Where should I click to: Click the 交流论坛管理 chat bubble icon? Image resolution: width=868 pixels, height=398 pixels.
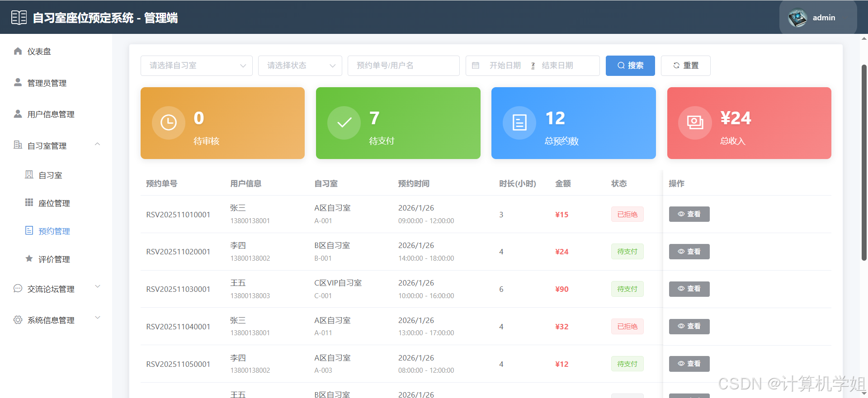pyautogui.click(x=18, y=288)
